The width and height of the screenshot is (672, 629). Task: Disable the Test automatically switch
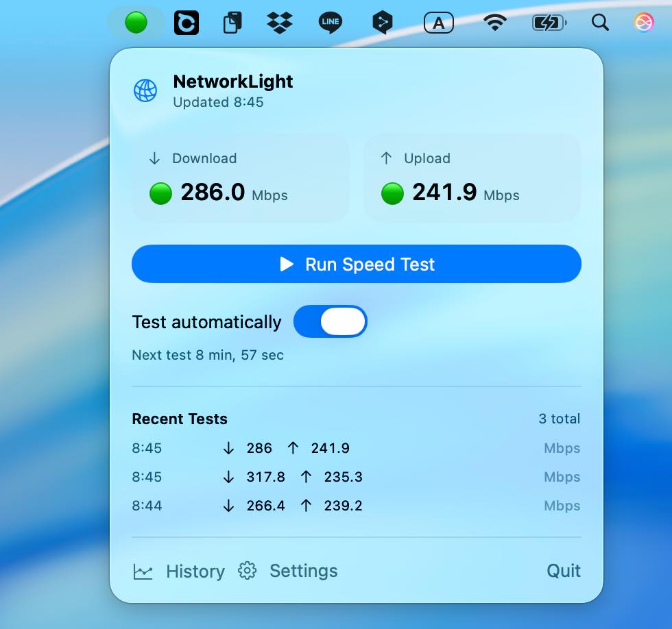[x=330, y=321]
